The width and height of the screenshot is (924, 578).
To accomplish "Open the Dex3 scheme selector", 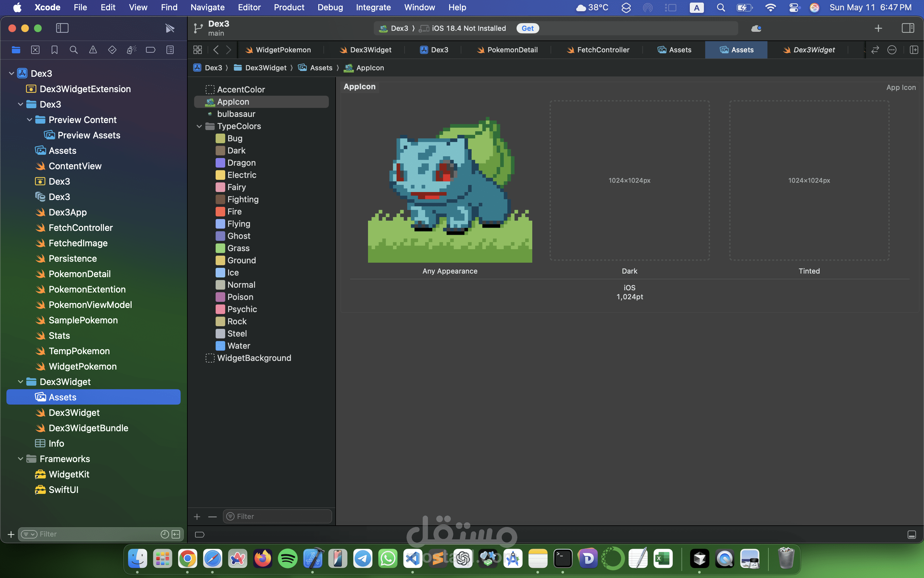I will click(x=394, y=28).
